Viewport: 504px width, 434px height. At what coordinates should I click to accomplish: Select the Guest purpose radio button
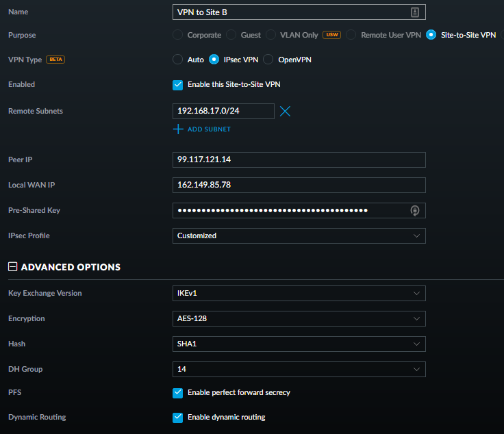(231, 35)
